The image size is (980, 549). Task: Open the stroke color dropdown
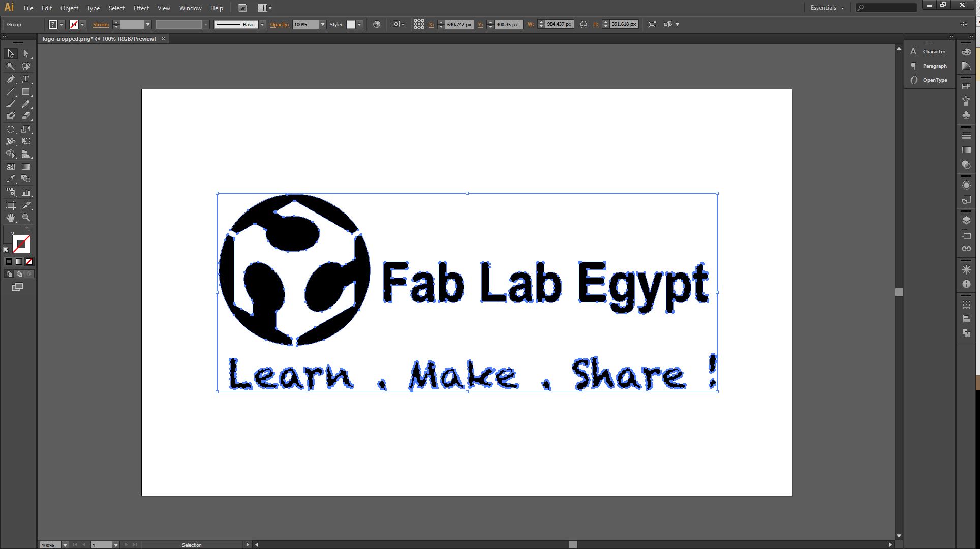(82, 24)
